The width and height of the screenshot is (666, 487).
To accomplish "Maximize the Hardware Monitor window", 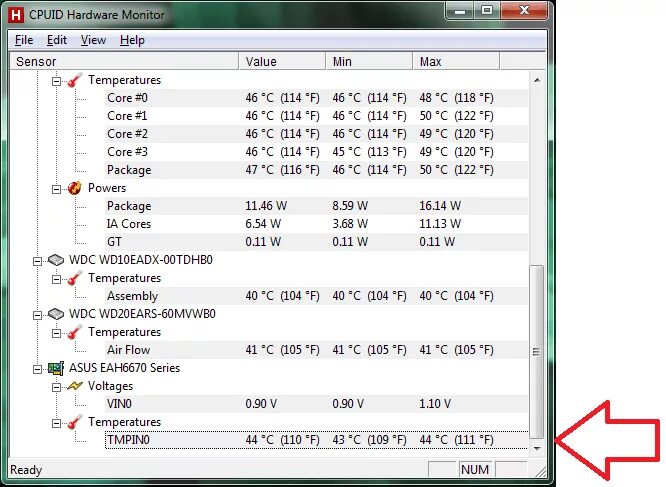I will 487,10.
